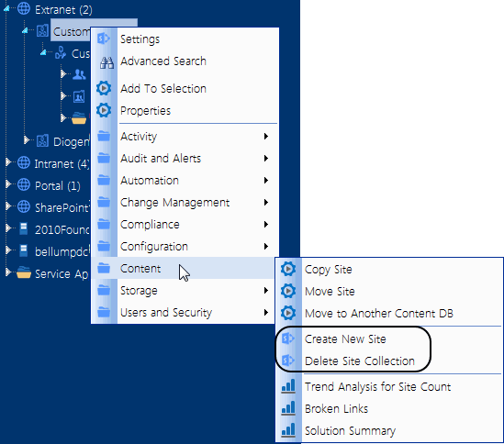Open Trend Analysis for Site Count report
The image size is (504, 444).
click(377, 387)
